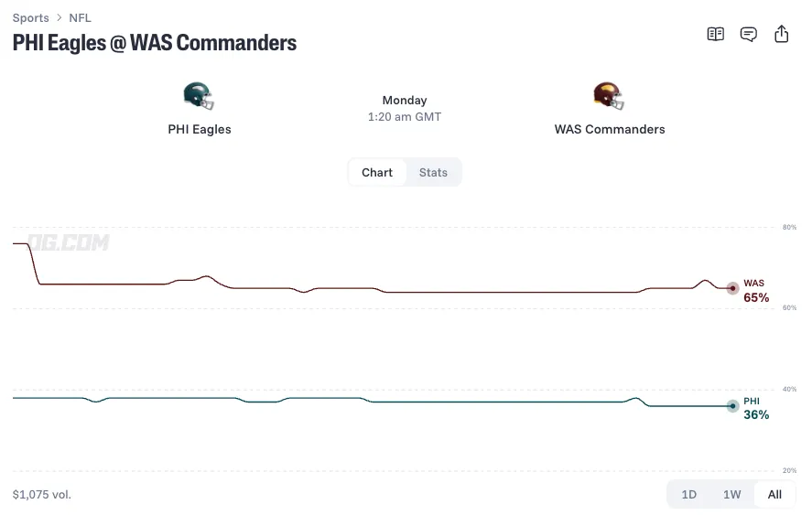The width and height of the screenshot is (812, 515).
Task: Click the page title PHI Eagles @ WAS Commanders
Action: pyautogui.click(x=155, y=43)
